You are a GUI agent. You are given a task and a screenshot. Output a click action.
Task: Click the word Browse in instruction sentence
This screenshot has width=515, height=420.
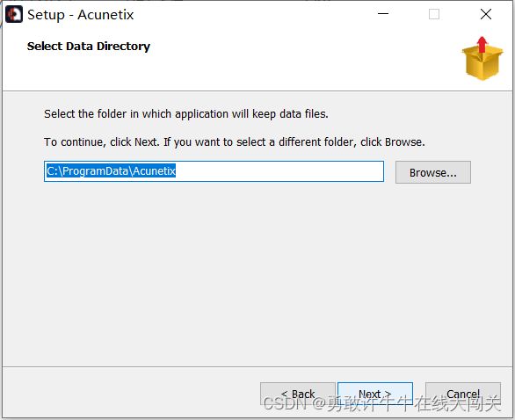coord(403,142)
